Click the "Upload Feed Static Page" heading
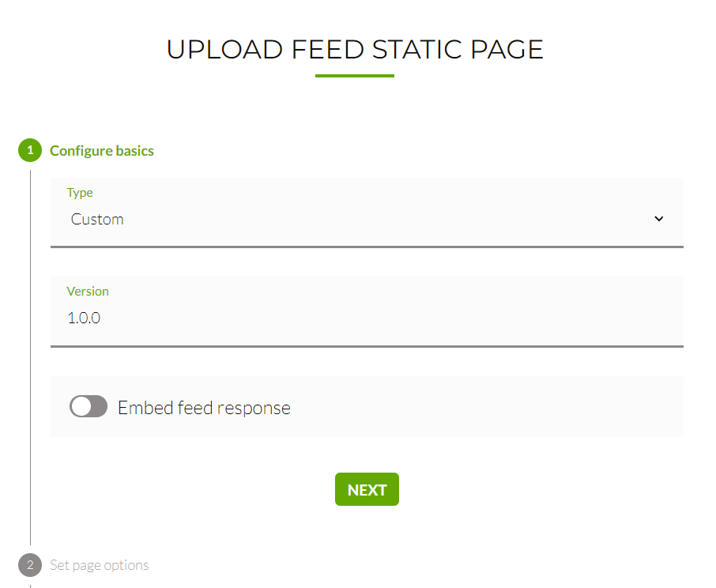The height and width of the screenshot is (588, 716). 355,49
